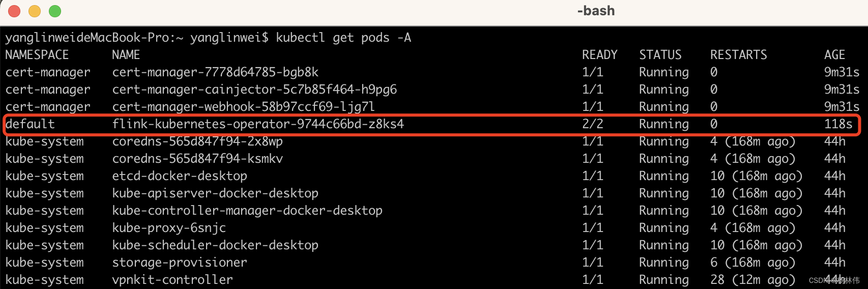
Task: Click the READY column header
Action: click(x=599, y=55)
